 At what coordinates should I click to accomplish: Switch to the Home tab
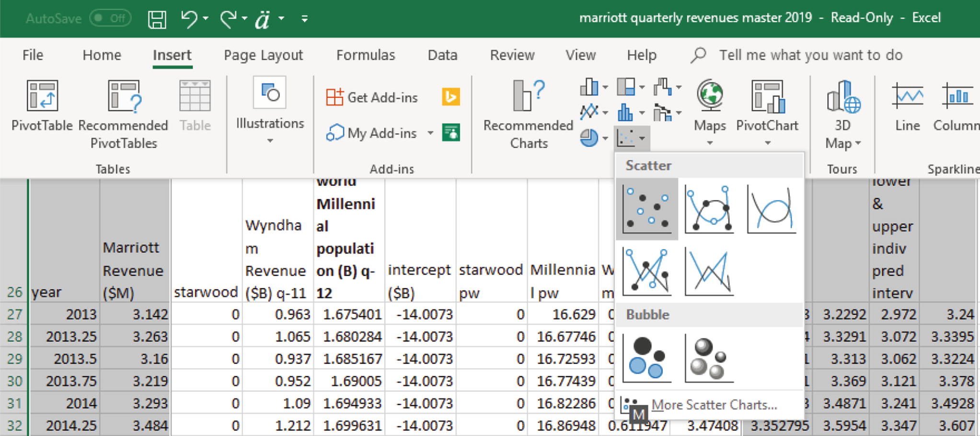[102, 55]
